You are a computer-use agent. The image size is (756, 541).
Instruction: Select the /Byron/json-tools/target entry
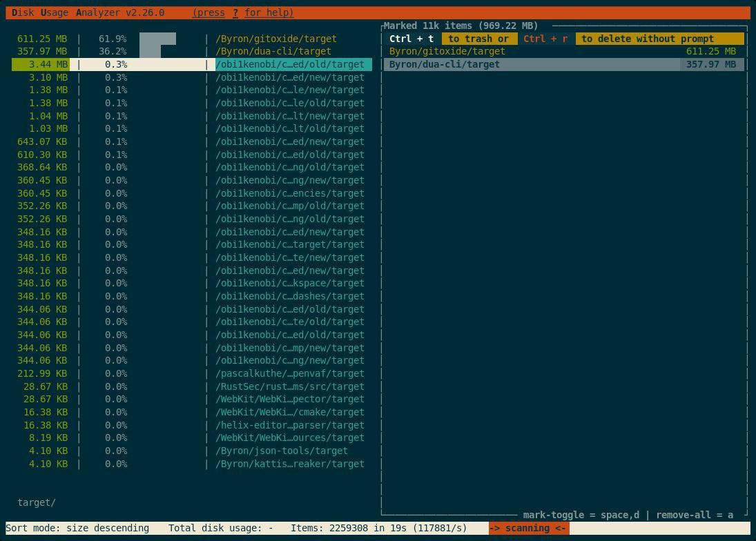[282, 451]
